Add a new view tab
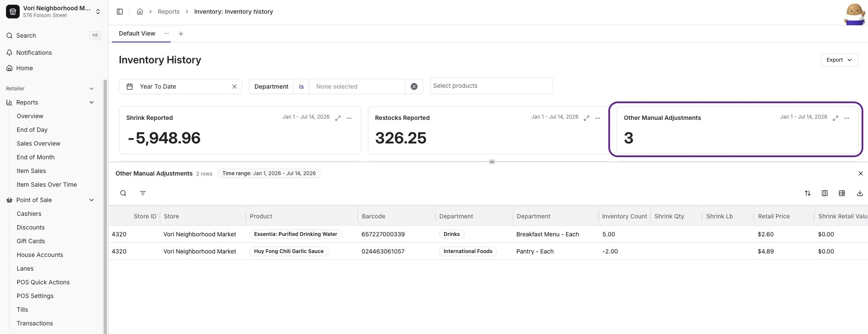Screen dimensions: 868x334 pos(181,34)
